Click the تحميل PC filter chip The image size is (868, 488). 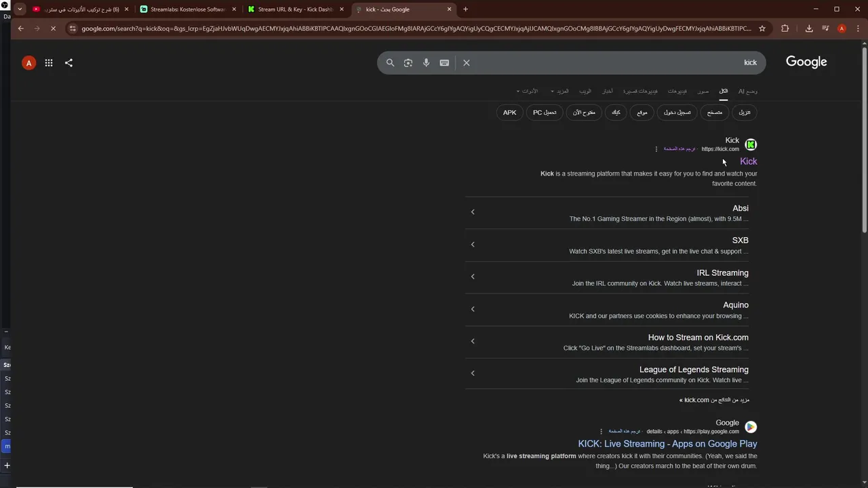(x=545, y=113)
